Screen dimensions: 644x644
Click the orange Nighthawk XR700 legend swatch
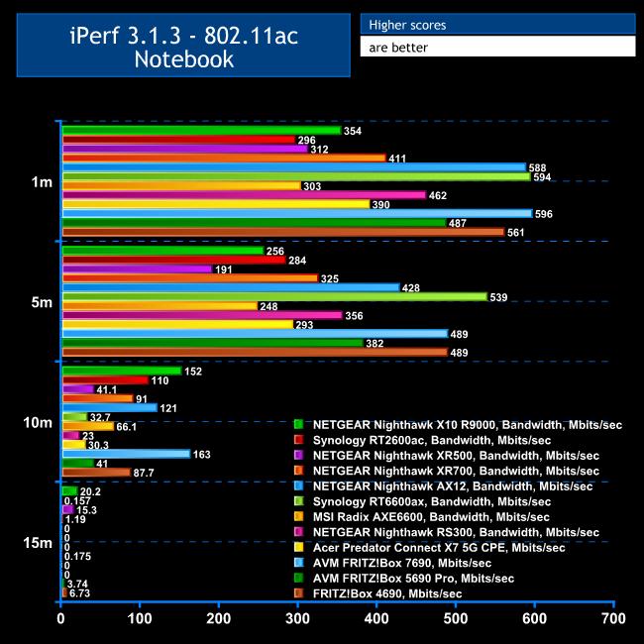[298, 471]
